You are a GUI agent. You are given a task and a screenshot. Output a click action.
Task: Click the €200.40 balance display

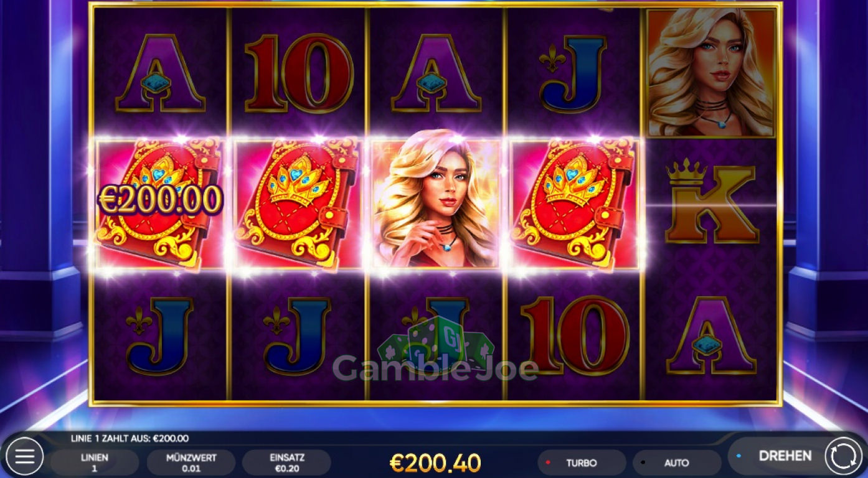click(435, 462)
